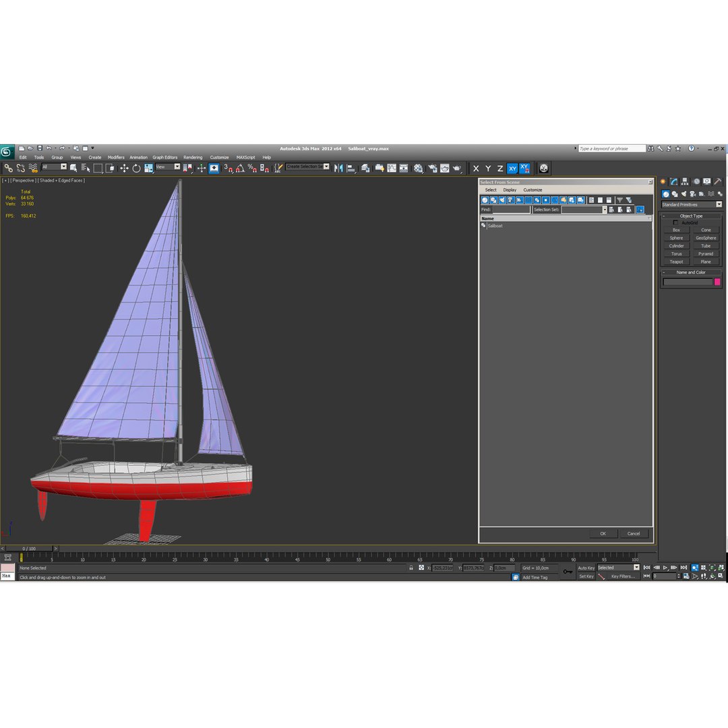Expand Standard Primitives dropdown
728x728 pixels.
692,205
